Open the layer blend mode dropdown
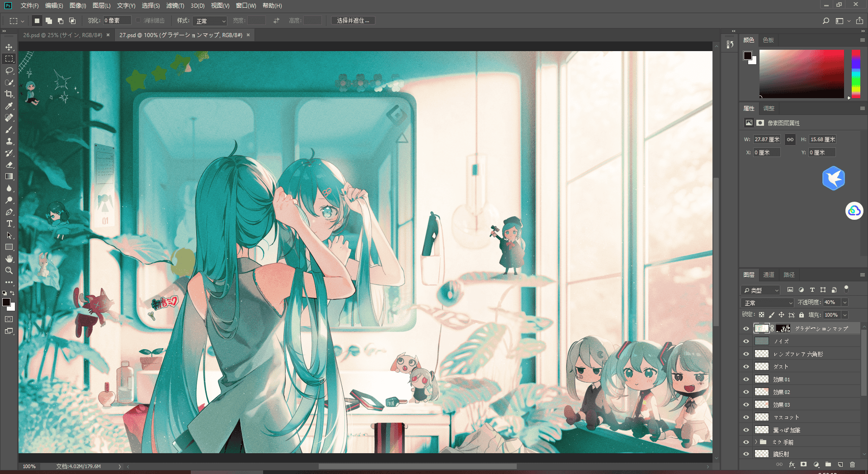 click(x=767, y=303)
